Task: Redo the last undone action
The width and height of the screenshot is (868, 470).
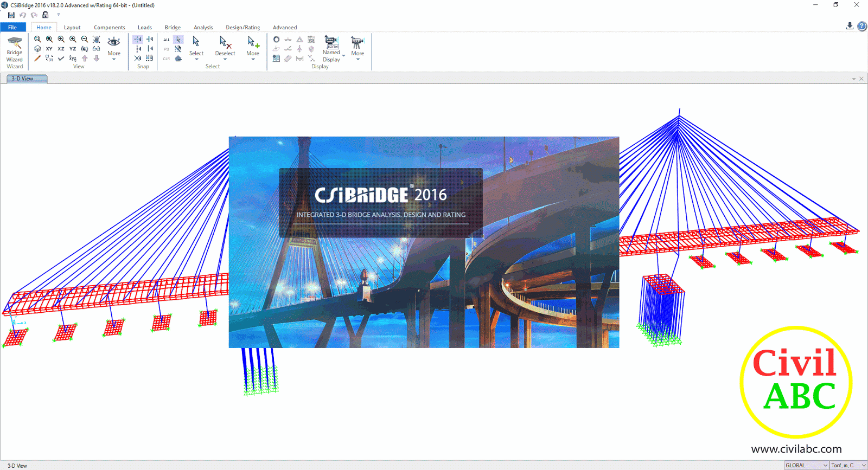Action: point(34,15)
